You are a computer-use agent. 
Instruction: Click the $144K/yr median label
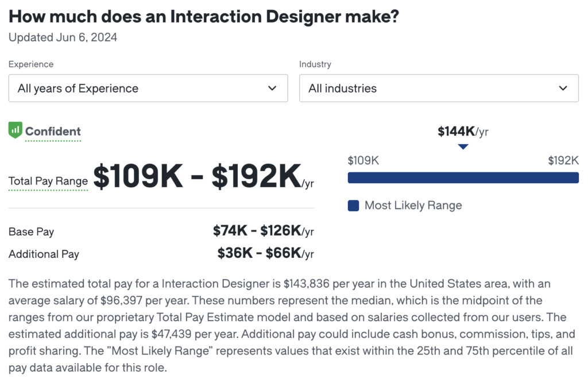(463, 132)
